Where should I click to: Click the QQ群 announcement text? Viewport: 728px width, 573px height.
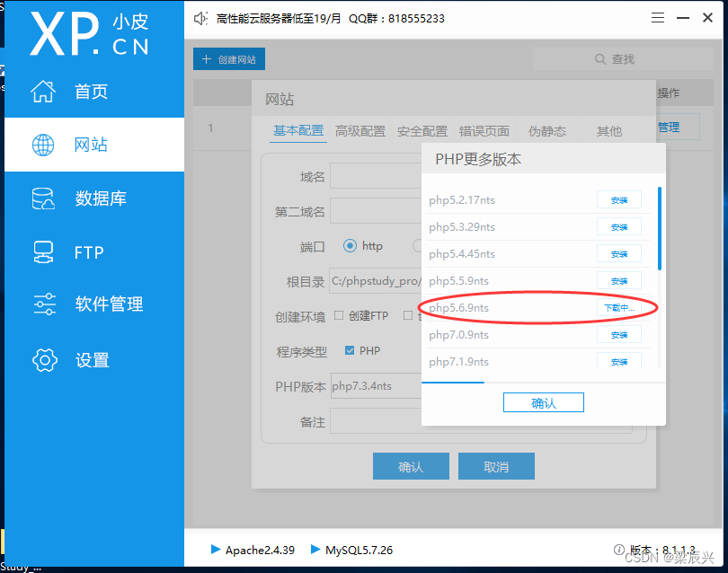tap(396, 19)
